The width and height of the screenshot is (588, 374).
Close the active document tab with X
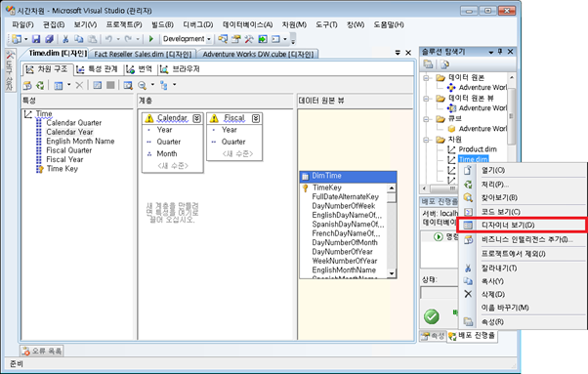[x=408, y=53]
